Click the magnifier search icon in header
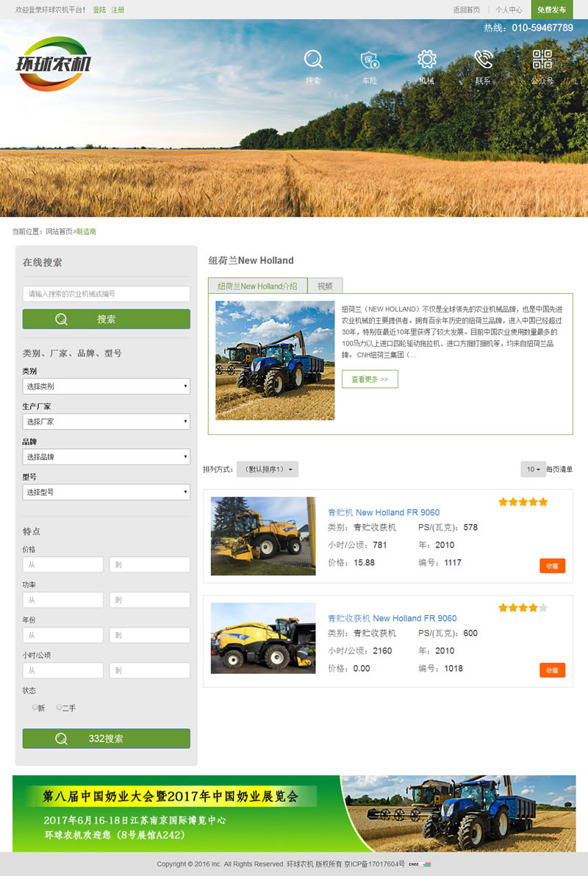This screenshot has width=588, height=876. pos(313,59)
